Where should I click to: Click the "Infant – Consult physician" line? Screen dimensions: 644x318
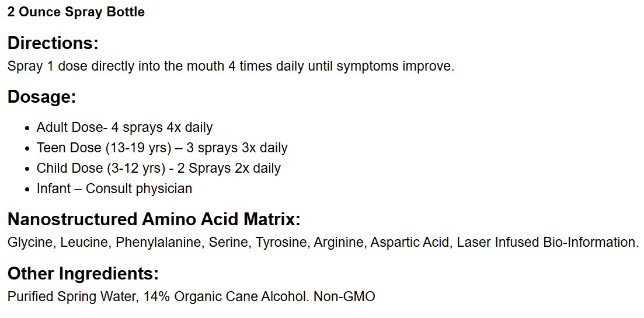tap(114, 188)
